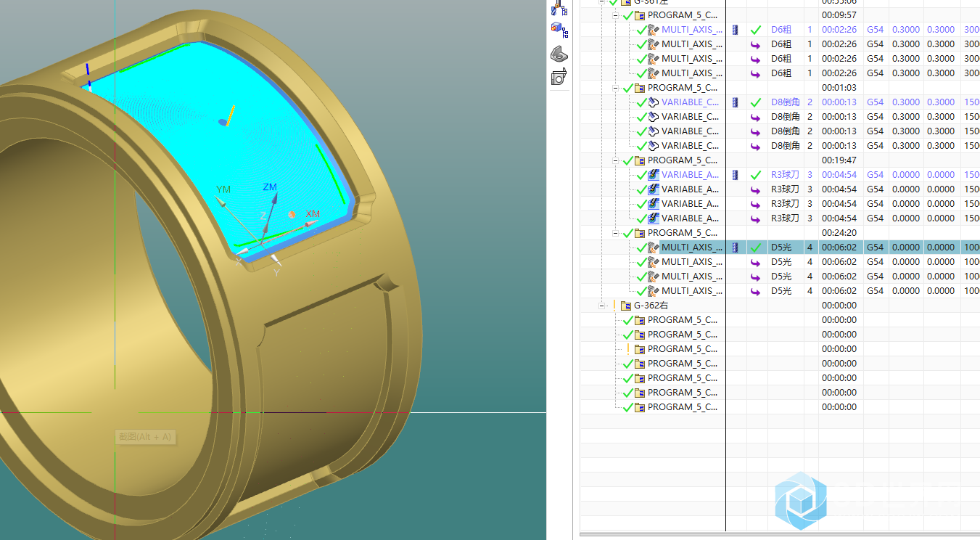This screenshot has width=980, height=540.
Task: Click blue D6粗 tool cell
Action: (781, 30)
